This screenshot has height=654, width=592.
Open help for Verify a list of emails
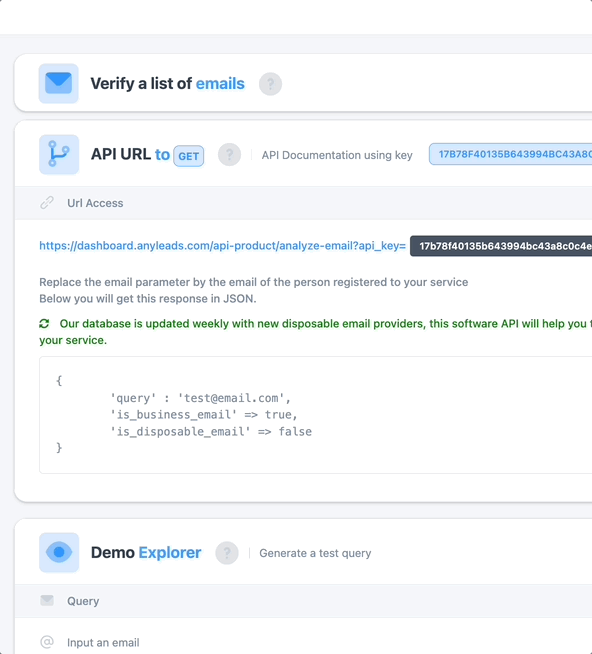(270, 84)
